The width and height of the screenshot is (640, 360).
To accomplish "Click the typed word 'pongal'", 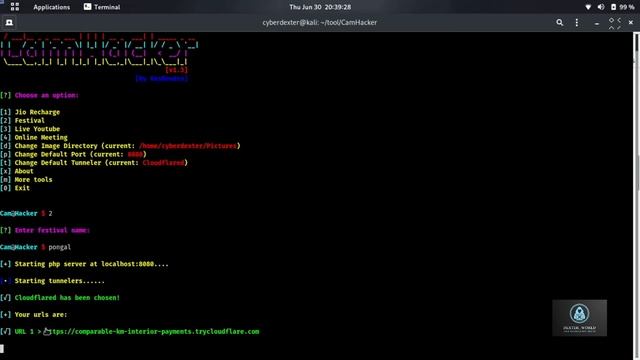I will point(60,247).
